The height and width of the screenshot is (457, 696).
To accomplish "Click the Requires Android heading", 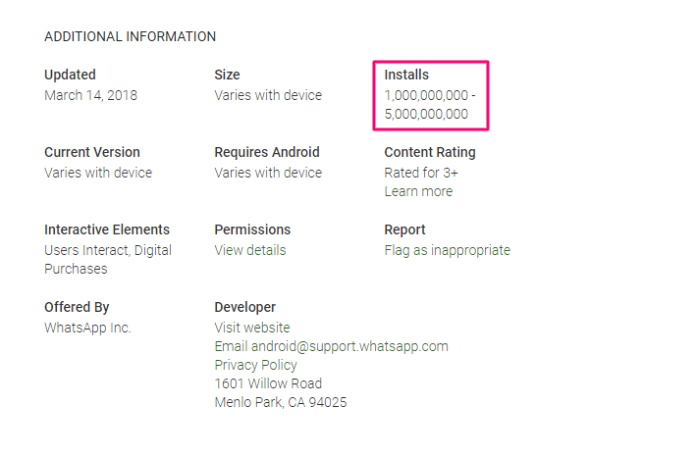I will 267,152.
